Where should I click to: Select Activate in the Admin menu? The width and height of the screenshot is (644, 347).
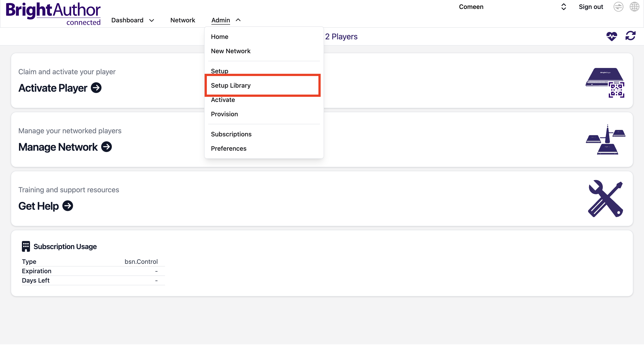coord(223,100)
